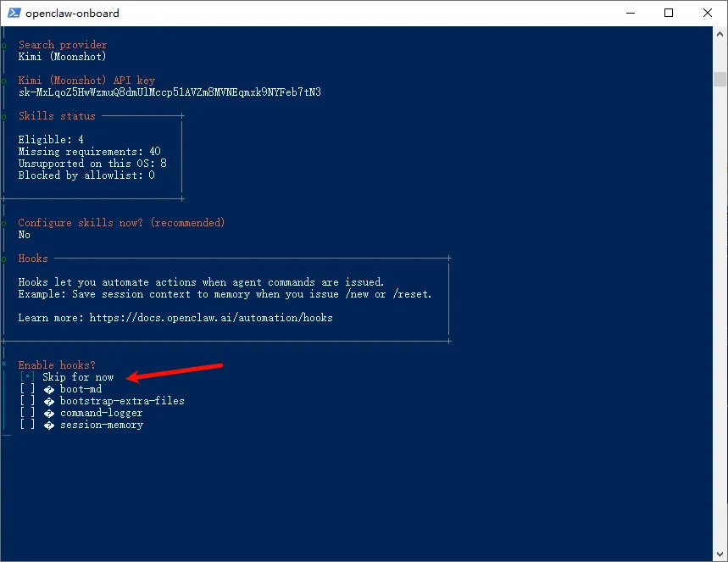Click the Eligible: 4 line
The height and width of the screenshot is (562, 728).
point(51,139)
